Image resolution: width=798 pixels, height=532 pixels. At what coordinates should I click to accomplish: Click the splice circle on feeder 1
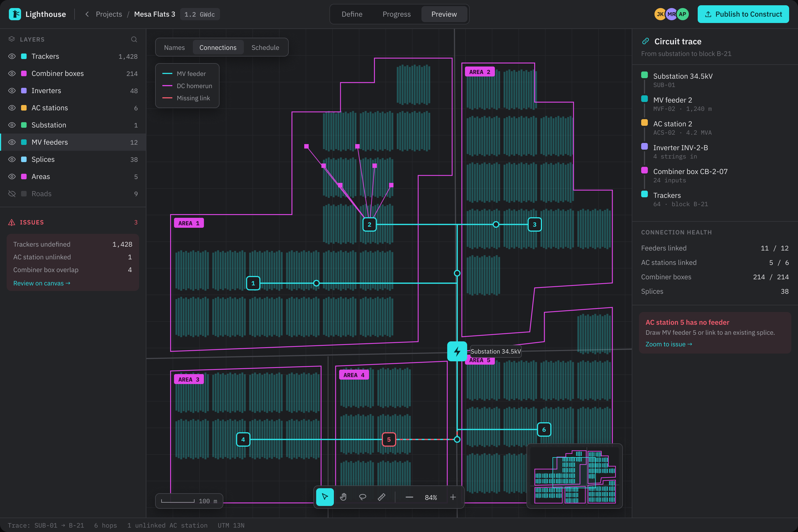(316, 283)
